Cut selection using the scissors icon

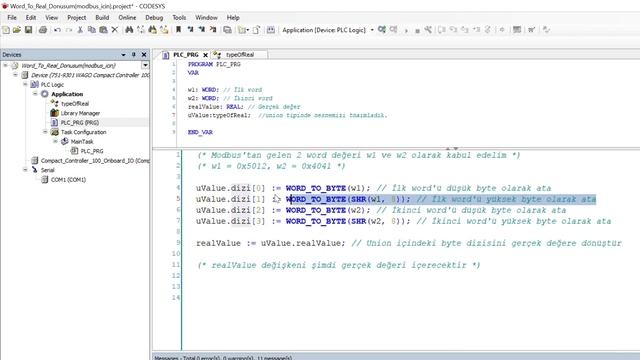[x=80, y=30]
